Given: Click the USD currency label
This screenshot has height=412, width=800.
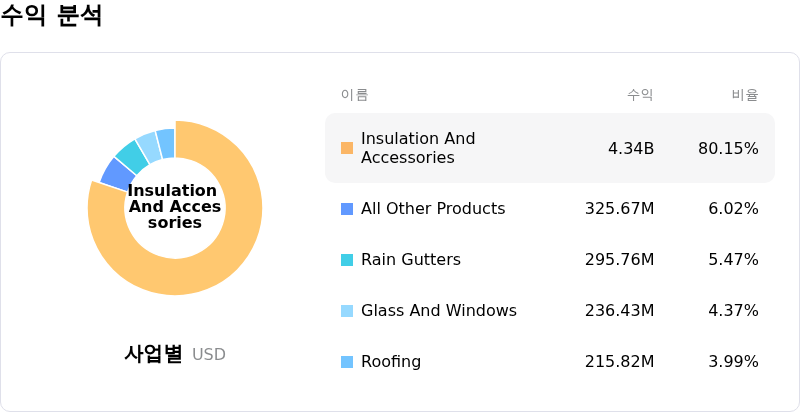Looking at the screenshot, I should 209,355.
